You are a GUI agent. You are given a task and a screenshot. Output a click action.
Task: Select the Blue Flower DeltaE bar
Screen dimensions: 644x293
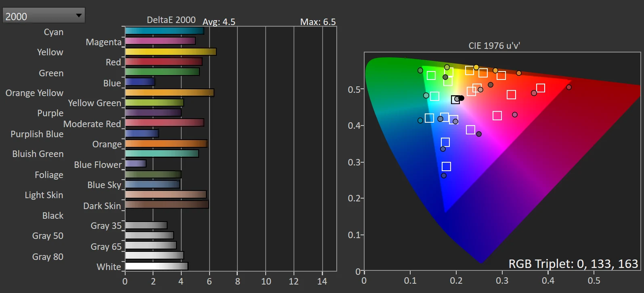click(136, 163)
